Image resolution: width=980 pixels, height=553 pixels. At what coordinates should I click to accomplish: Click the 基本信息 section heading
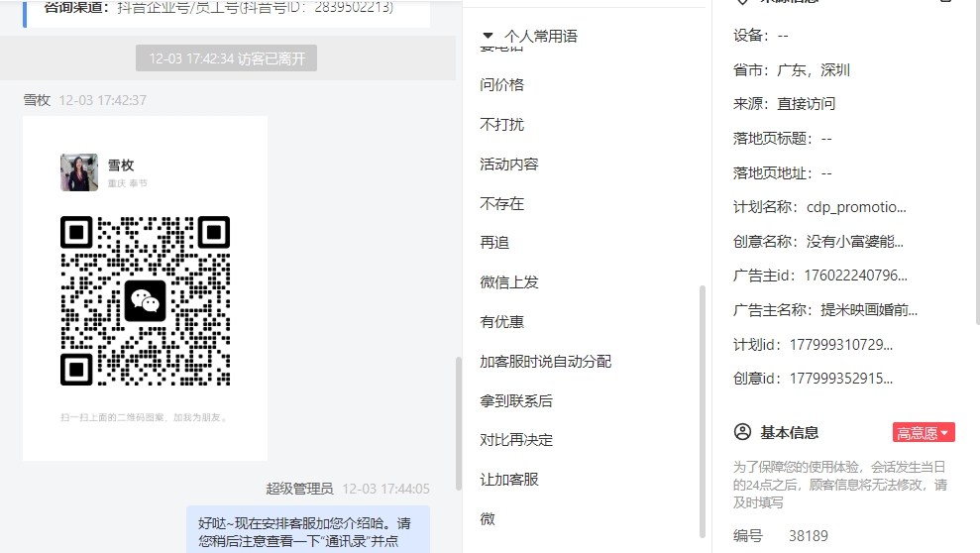coord(790,432)
